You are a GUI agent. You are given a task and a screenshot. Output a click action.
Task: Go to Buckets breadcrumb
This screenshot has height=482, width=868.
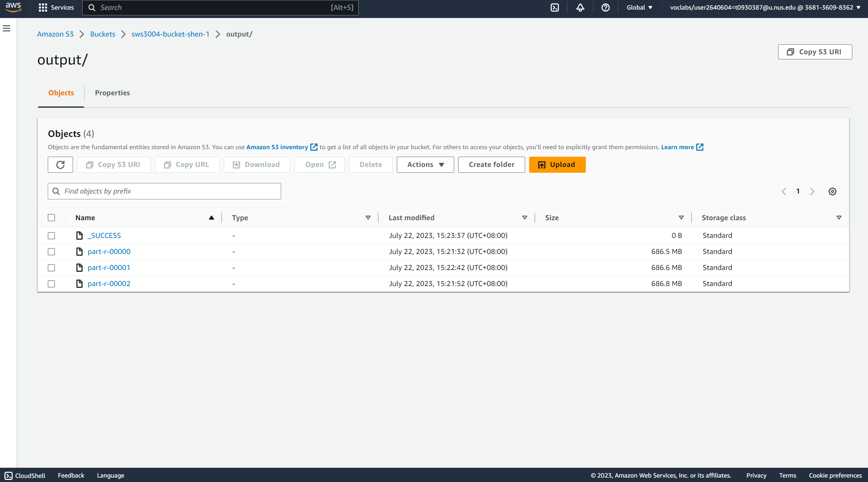(x=103, y=34)
